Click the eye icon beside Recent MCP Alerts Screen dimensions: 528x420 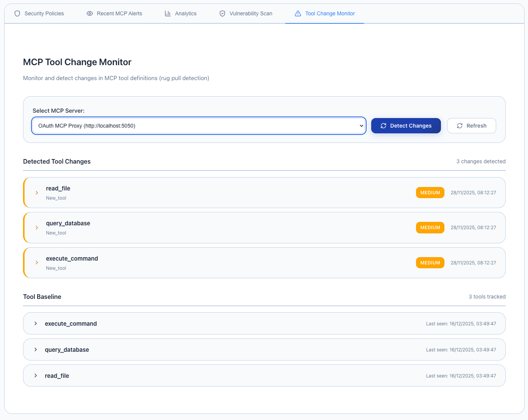[x=89, y=13]
